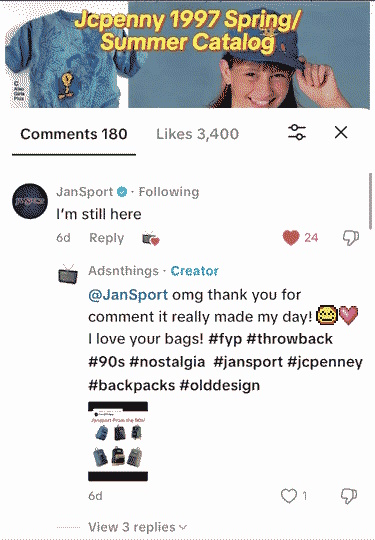
Task: Open the #olddesign hashtag link
Action: pos(220,385)
